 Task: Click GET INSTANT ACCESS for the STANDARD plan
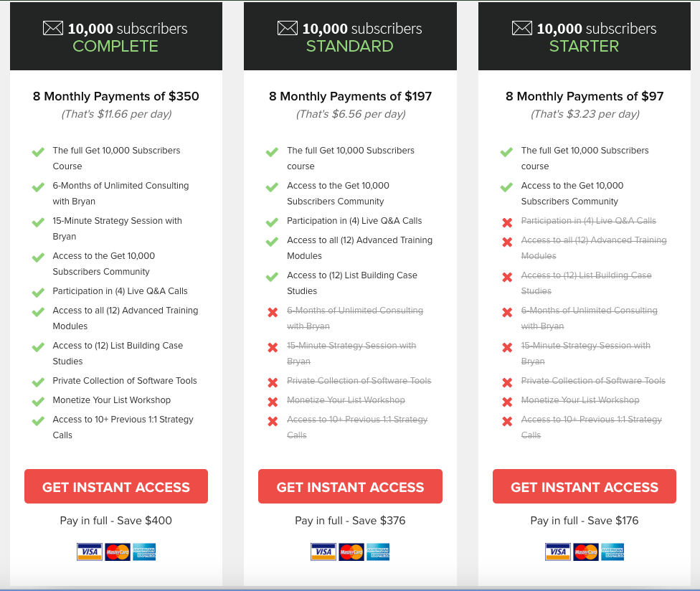pos(351,486)
